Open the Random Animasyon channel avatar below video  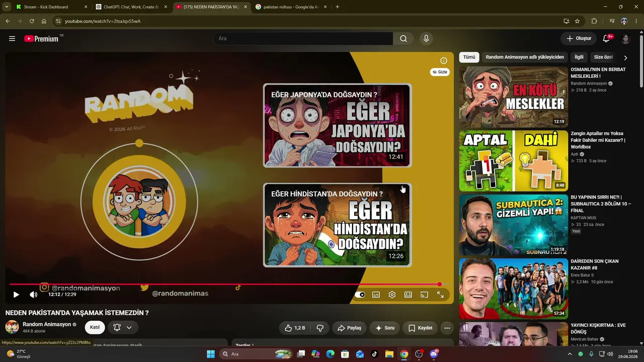(12, 327)
